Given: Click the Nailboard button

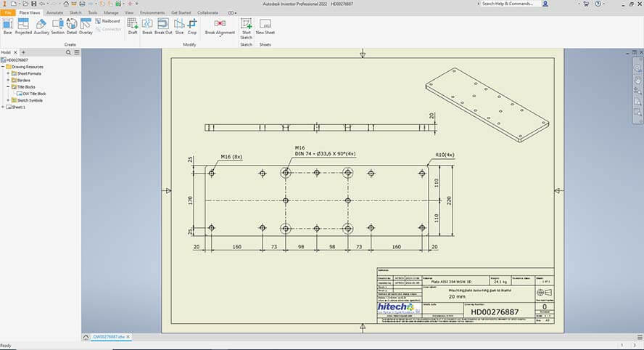Looking at the screenshot, I should tap(107, 21).
